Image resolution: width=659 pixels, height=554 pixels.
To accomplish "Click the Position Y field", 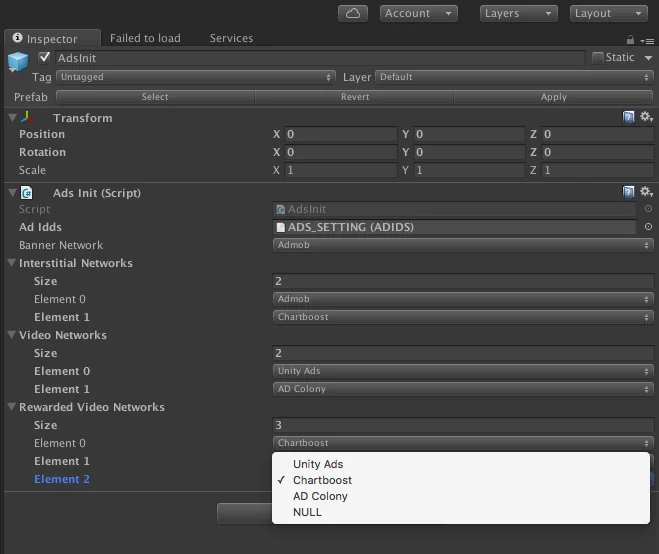I will [469, 134].
